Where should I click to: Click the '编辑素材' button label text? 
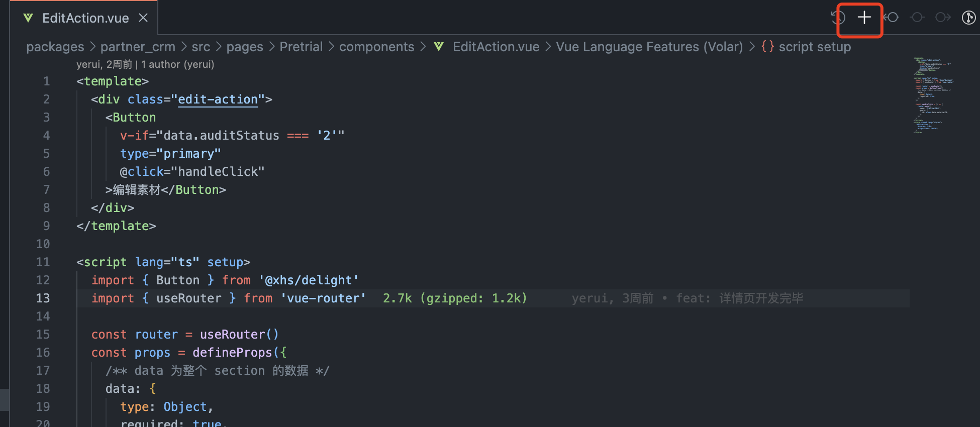pos(137,190)
